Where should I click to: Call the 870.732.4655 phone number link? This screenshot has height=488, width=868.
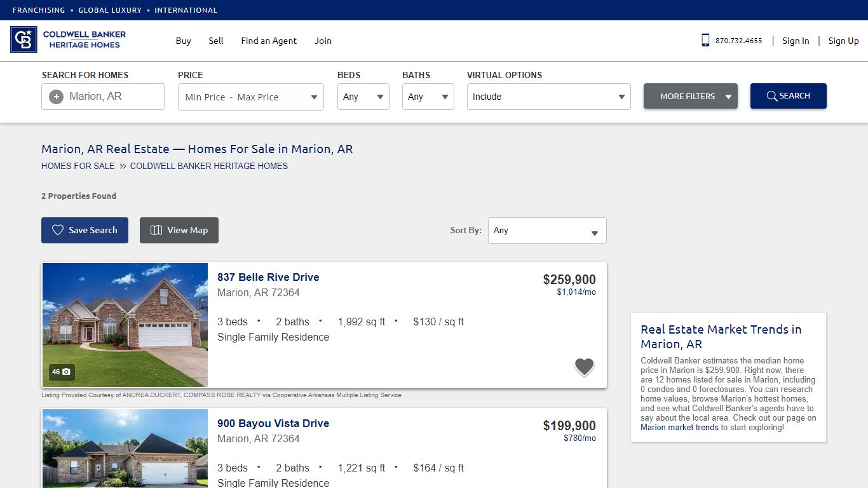pos(738,41)
